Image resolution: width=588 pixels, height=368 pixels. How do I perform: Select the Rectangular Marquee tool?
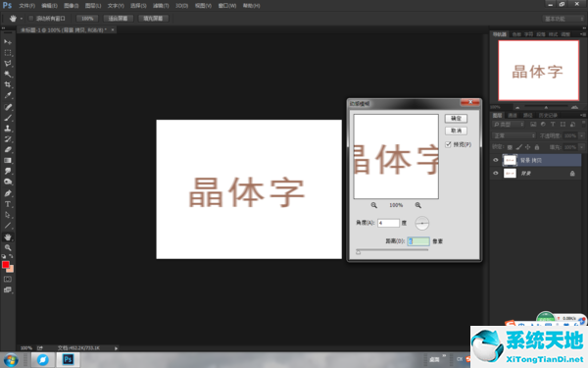[8, 53]
